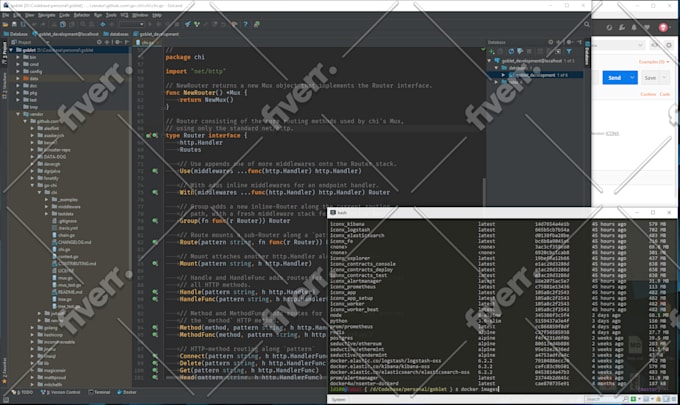Image resolution: width=680 pixels, height=405 pixels.
Task: Expand the selected goblet_development schema node
Action: coord(503,75)
